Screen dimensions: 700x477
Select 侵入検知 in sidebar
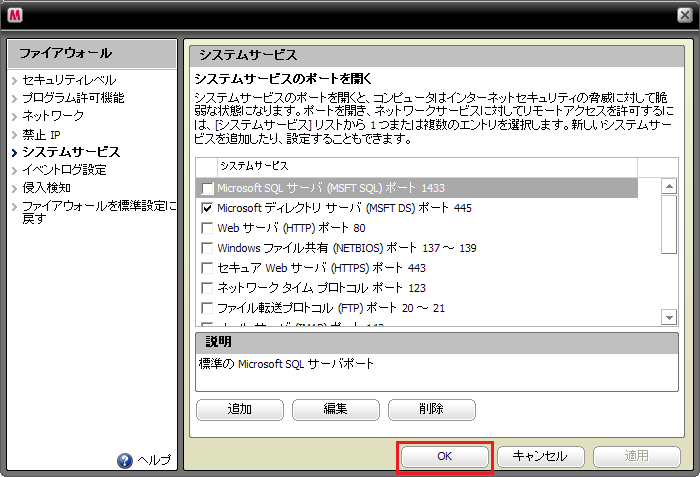pyautogui.click(x=46, y=188)
